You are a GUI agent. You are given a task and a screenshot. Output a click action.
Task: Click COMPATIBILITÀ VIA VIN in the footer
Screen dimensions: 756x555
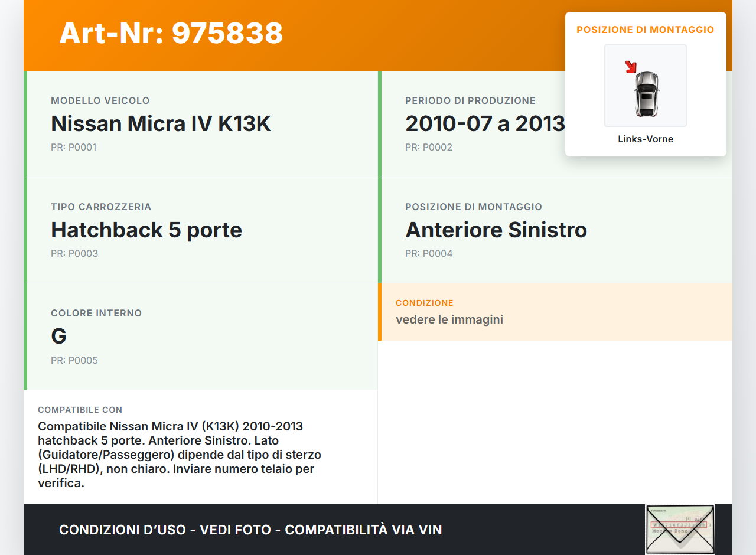tap(363, 530)
